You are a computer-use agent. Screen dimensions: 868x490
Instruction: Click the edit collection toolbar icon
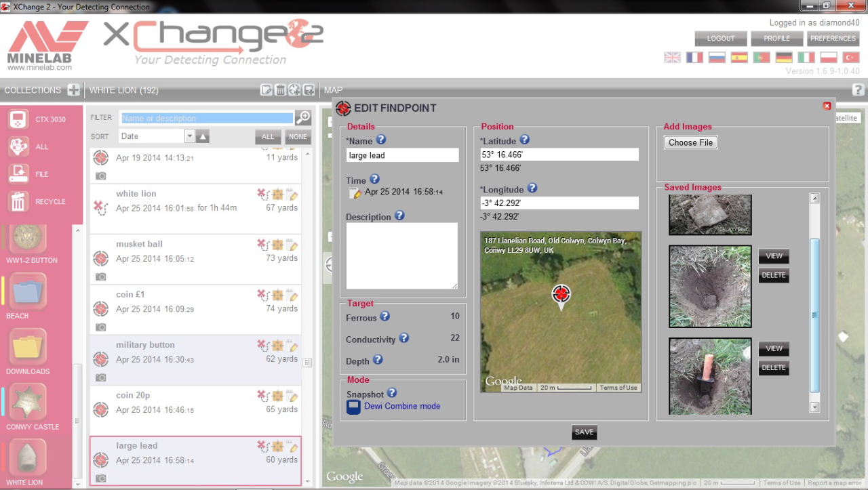pyautogui.click(x=267, y=90)
